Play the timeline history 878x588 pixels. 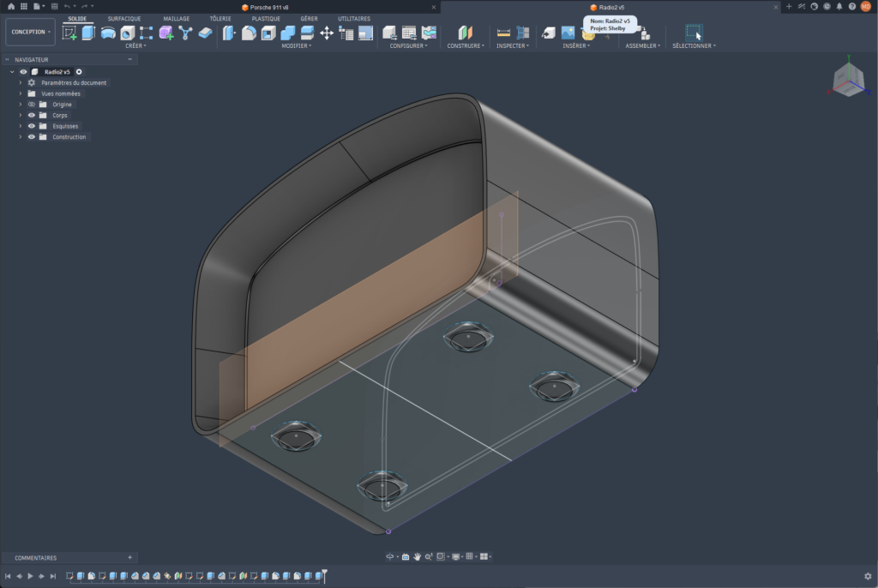30,576
